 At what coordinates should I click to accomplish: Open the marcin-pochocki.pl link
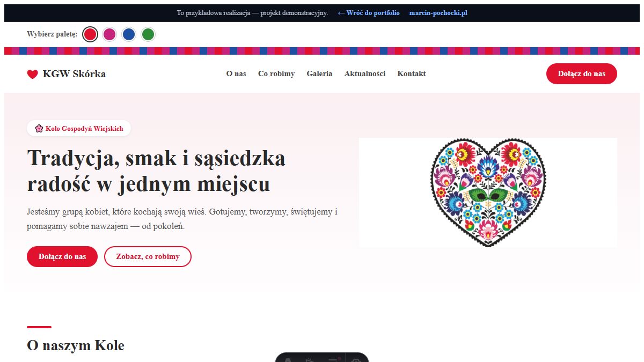438,13
